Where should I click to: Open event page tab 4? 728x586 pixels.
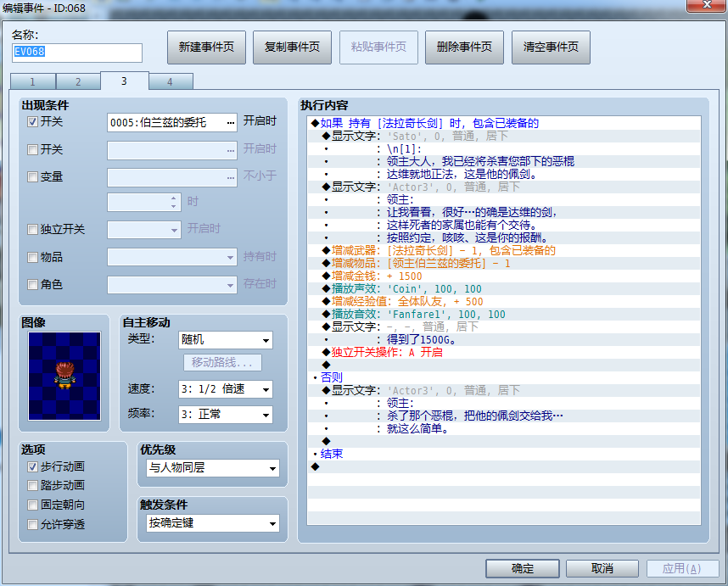pos(170,81)
